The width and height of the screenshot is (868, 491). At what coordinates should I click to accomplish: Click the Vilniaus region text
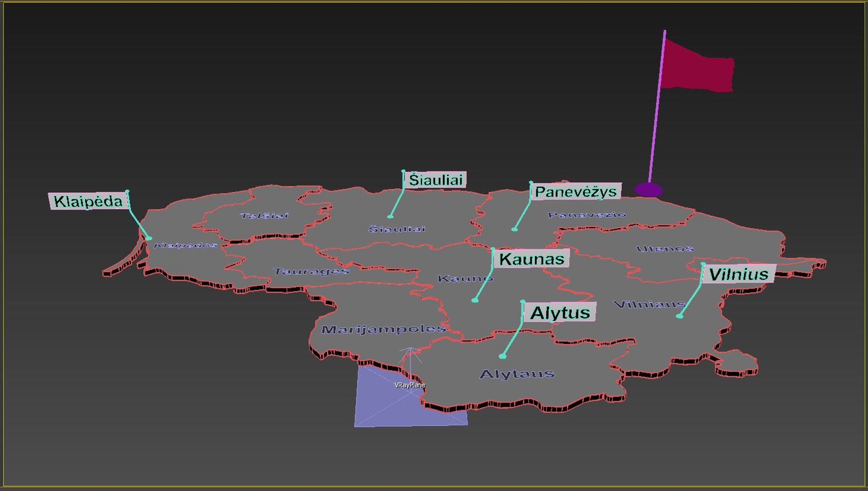pyautogui.click(x=650, y=304)
